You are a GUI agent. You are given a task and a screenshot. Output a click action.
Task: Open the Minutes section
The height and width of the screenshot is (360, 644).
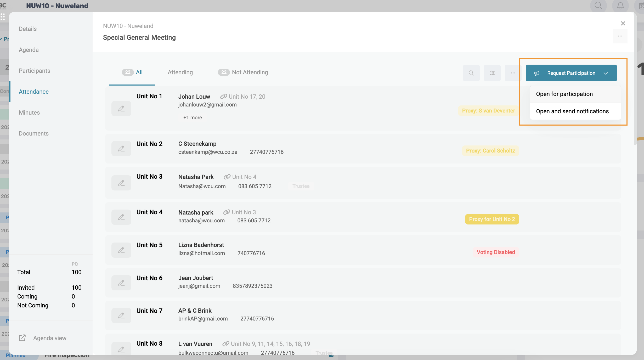(29, 113)
